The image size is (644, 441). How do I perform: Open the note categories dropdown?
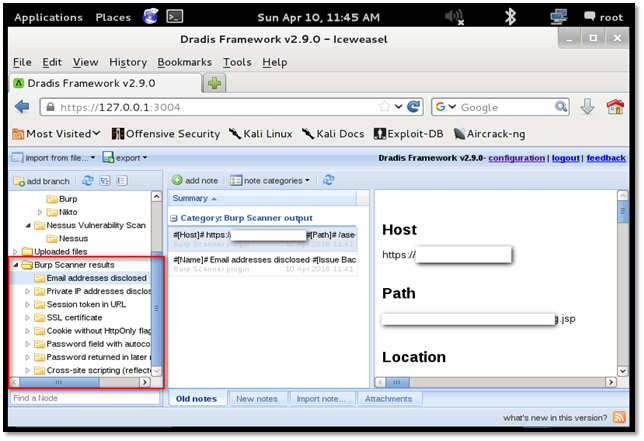pos(270,180)
